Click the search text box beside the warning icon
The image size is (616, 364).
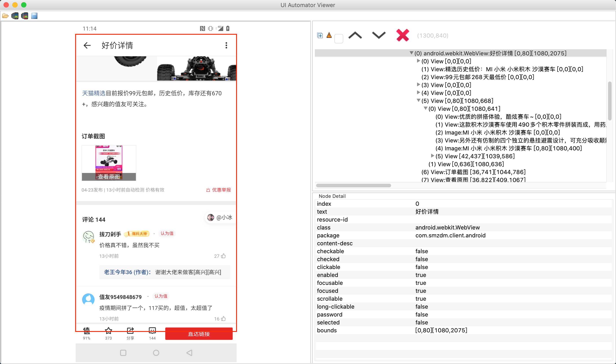pyautogui.click(x=339, y=38)
